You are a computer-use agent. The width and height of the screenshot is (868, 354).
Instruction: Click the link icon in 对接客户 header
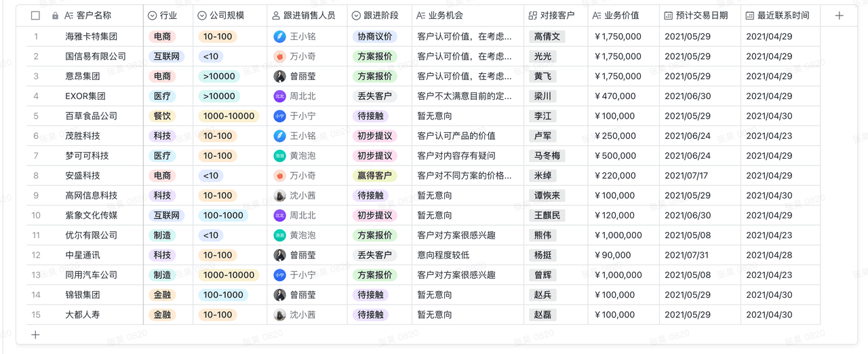pyautogui.click(x=532, y=16)
